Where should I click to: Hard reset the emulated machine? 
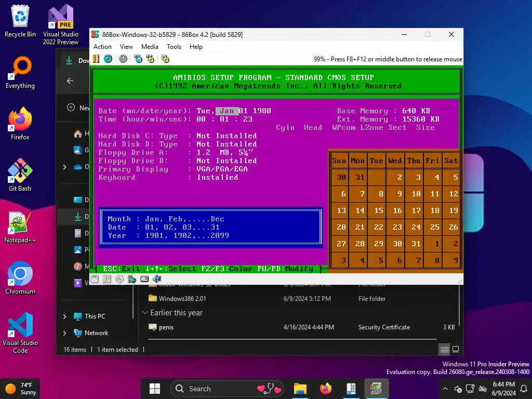tap(108, 59)
